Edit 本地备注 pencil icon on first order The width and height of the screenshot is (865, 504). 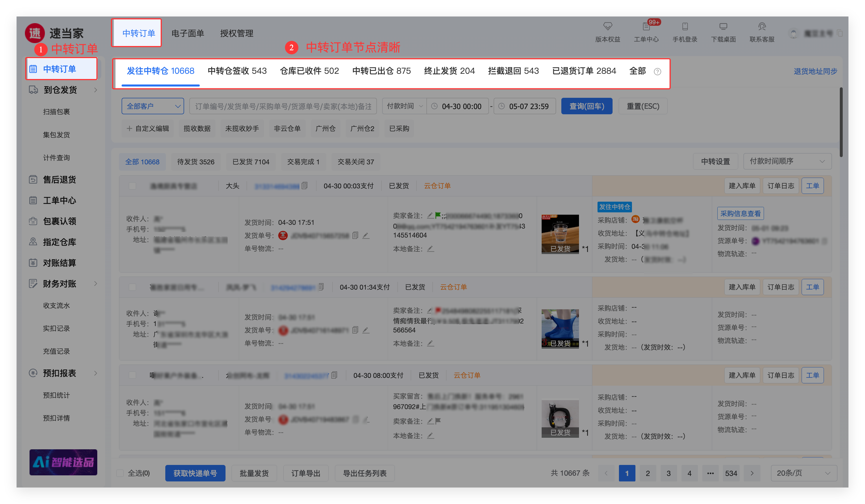click(430, 249)
